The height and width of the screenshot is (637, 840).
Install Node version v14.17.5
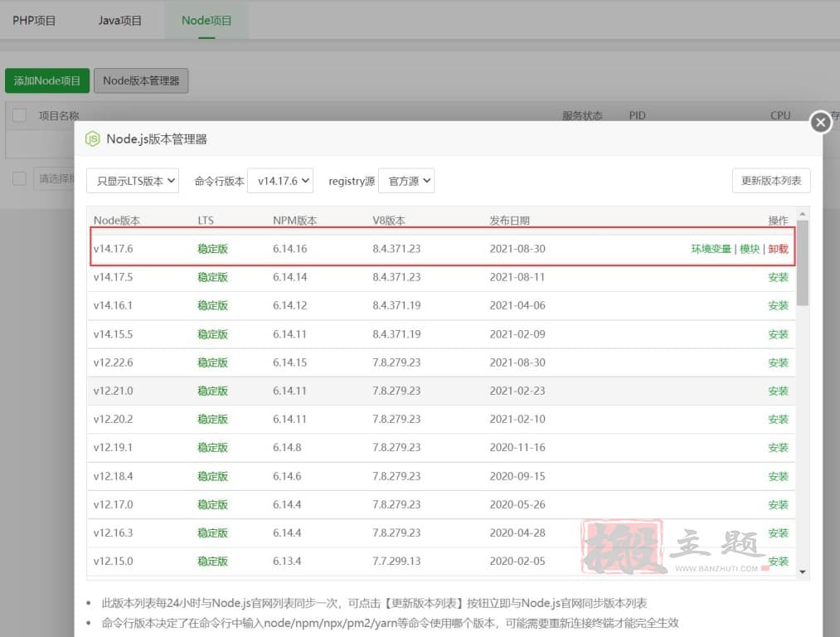778,277
